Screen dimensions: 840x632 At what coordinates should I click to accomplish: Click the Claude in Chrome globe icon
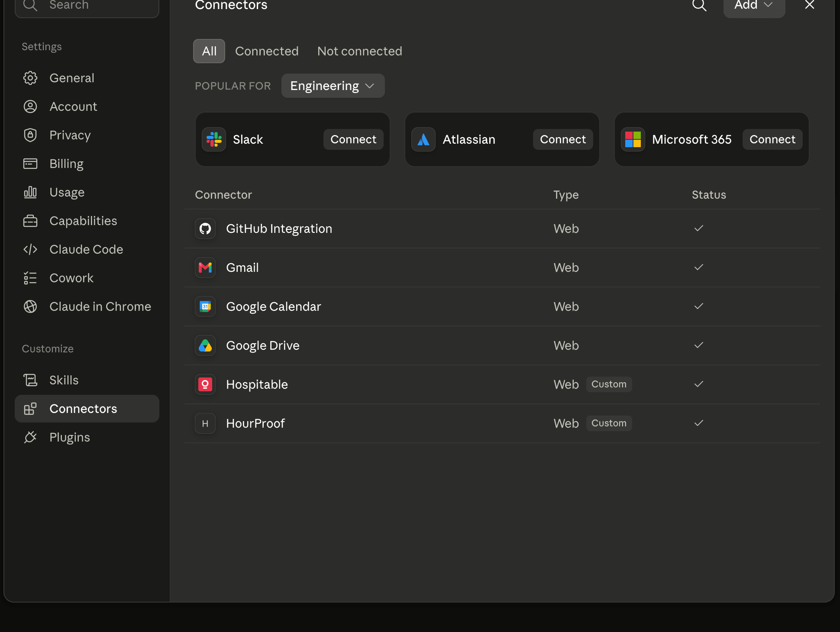point(30,306)
